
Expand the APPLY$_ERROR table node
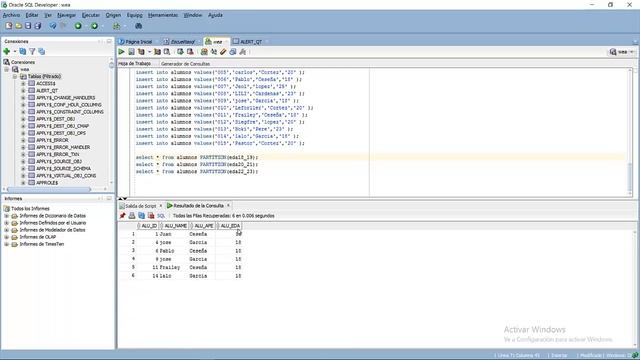[23, 140]
